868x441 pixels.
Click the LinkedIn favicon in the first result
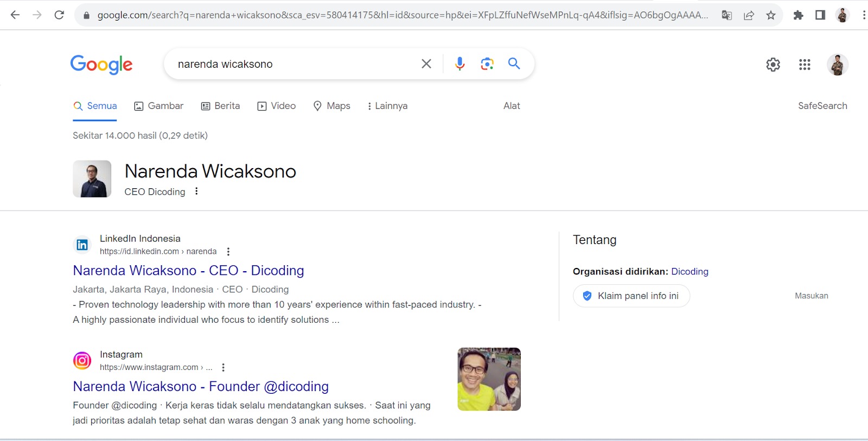coord(82,245)
